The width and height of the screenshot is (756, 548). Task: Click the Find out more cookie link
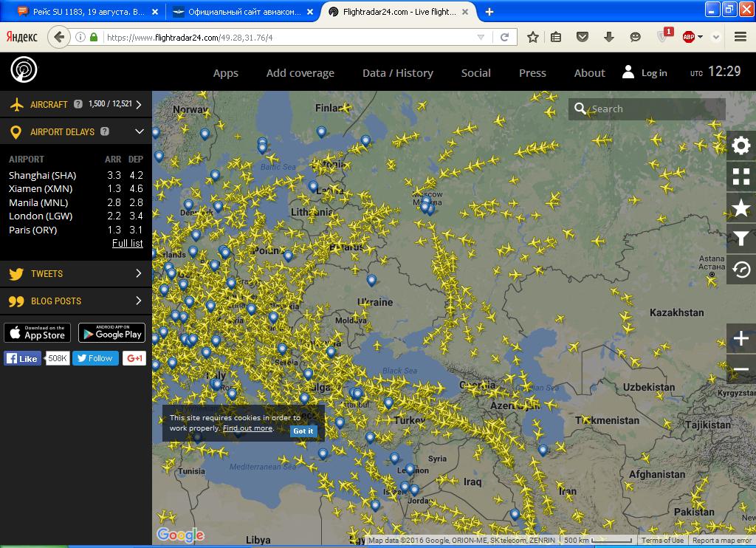click(247, 428)
